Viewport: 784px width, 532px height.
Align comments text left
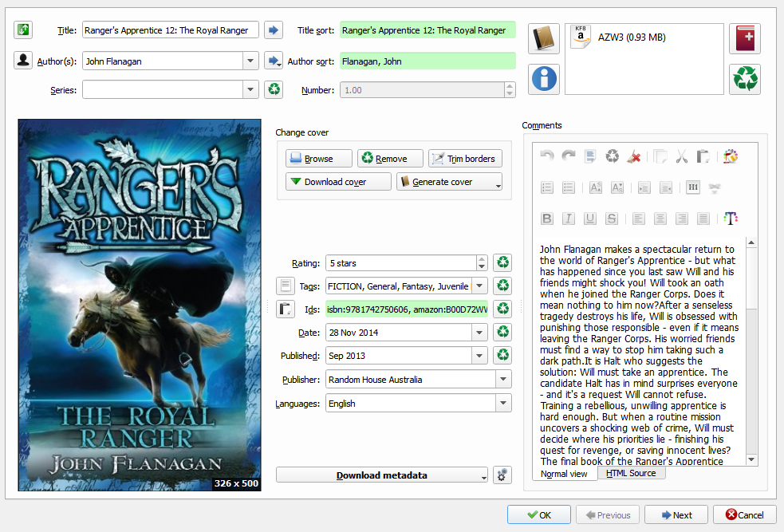(x=639, y=219)
